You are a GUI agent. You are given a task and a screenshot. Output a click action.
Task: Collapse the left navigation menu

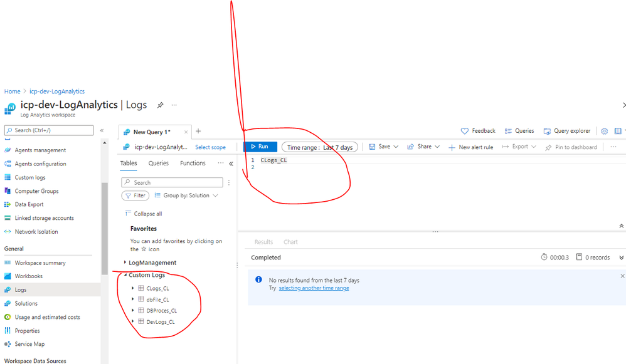coord(102,130)
